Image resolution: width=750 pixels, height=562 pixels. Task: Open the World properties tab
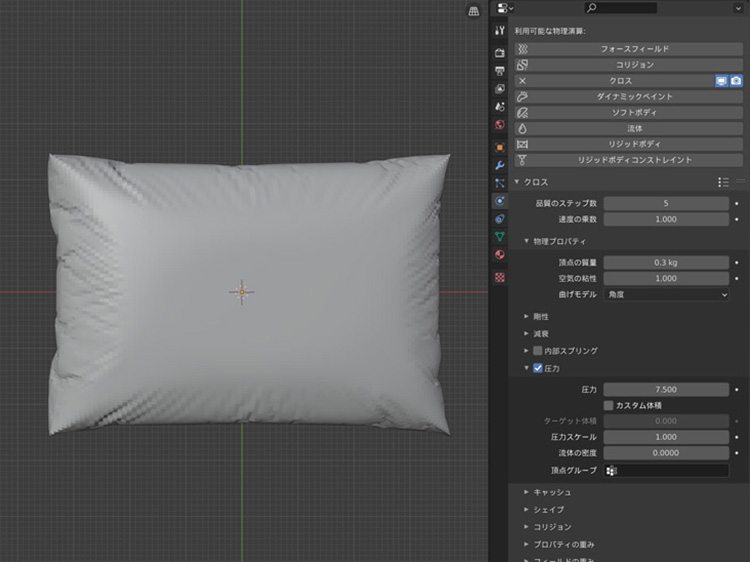[x=500, y=125]
